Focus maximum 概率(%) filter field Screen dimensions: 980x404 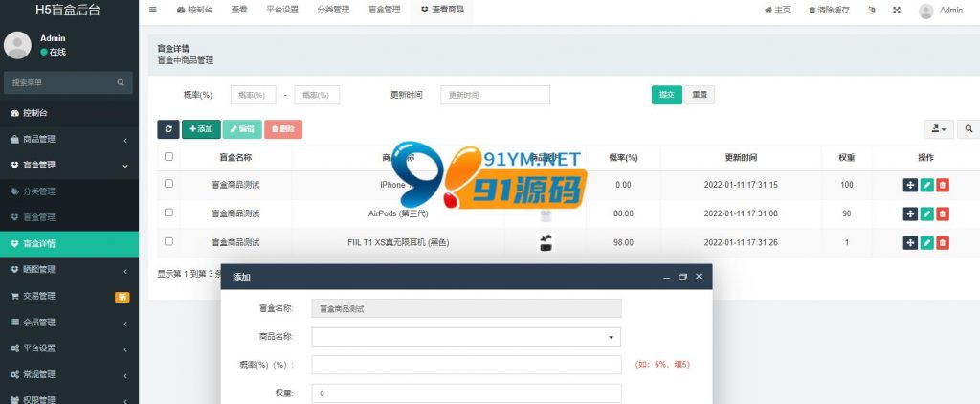[x=317, y=95]
